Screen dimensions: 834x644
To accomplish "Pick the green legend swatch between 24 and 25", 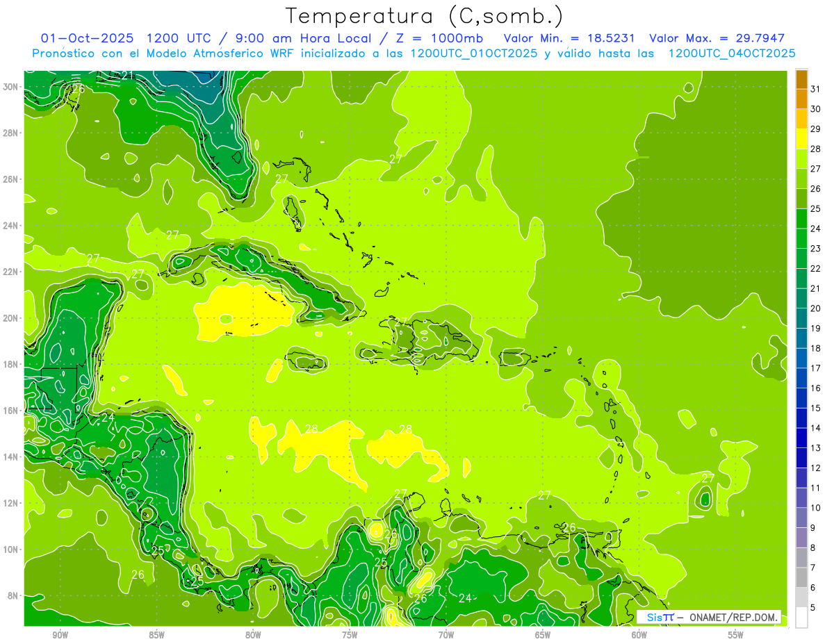I will click(x=801, y=219).
